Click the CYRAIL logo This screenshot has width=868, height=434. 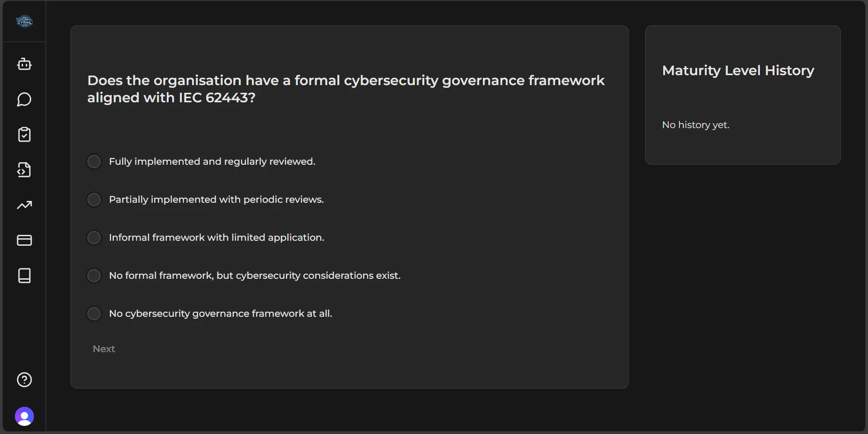[x=24, y=21]
